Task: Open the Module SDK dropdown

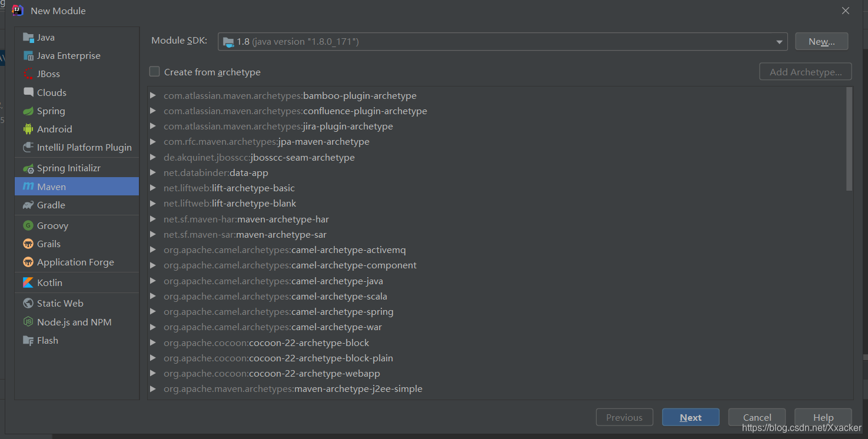Action: tap(779, 42)
